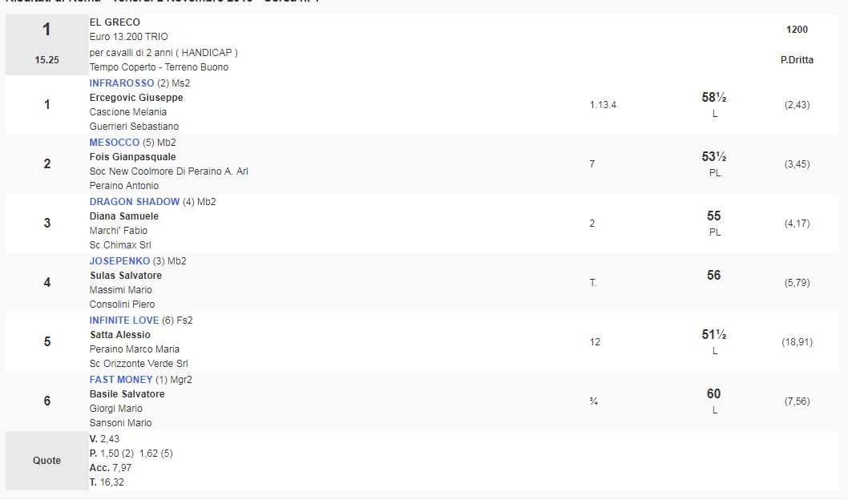Click the Quote label cell

(x=46, y=461)
